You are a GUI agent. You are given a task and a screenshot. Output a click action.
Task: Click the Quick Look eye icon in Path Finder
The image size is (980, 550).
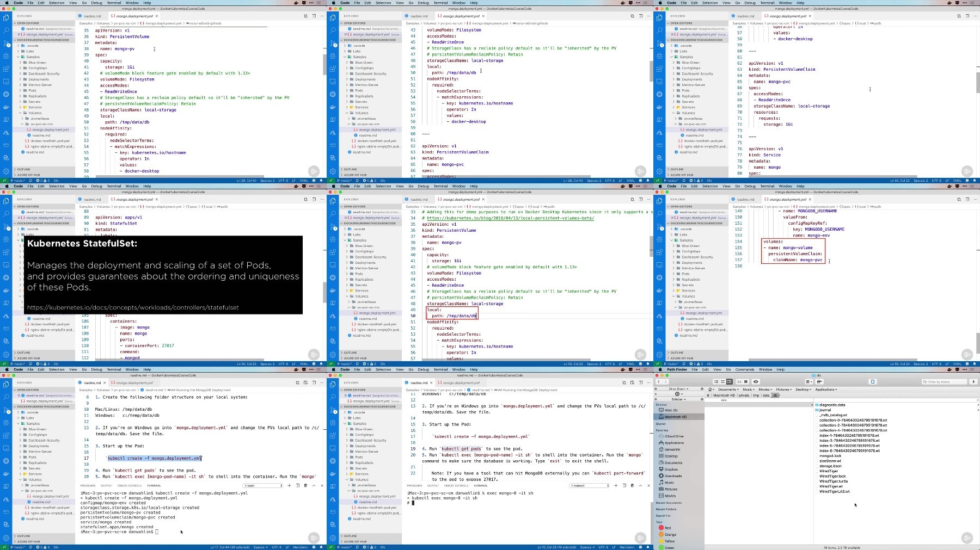(x=755, y=382)
